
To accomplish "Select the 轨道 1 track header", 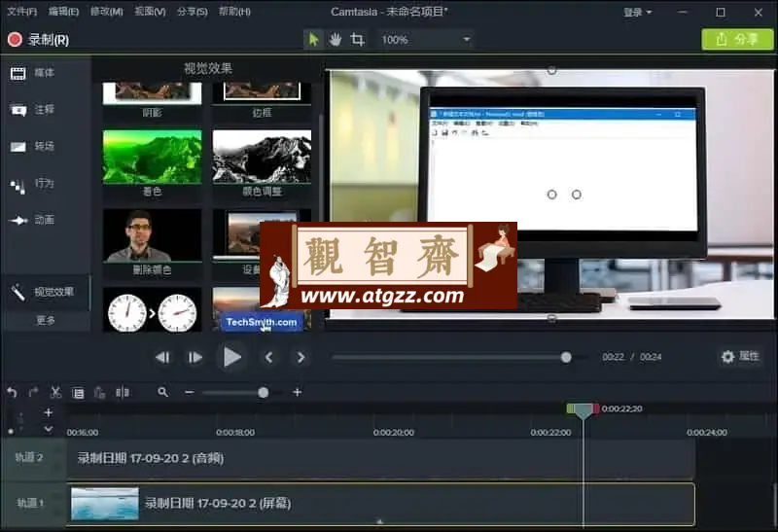I will 33,503.
